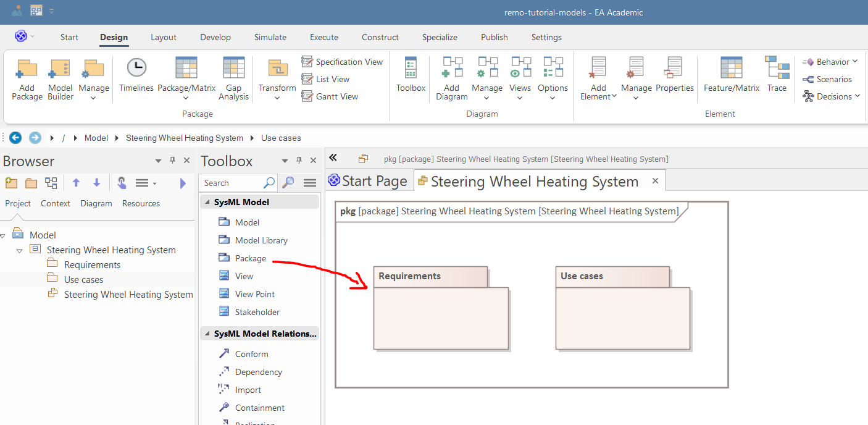Pick the Dependency relationship tool
Image resolution: width=868 pixels, height=425 pixels.
pos(258,372)
